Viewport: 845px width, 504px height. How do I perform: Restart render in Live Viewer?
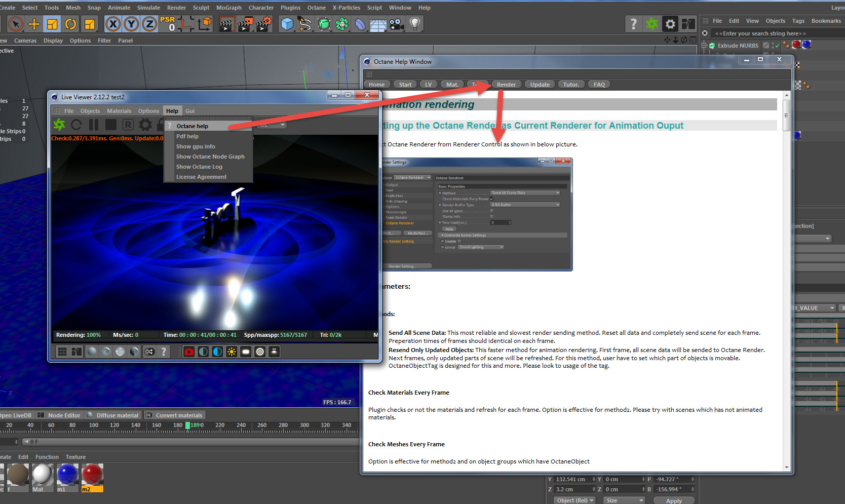point(76,125)
